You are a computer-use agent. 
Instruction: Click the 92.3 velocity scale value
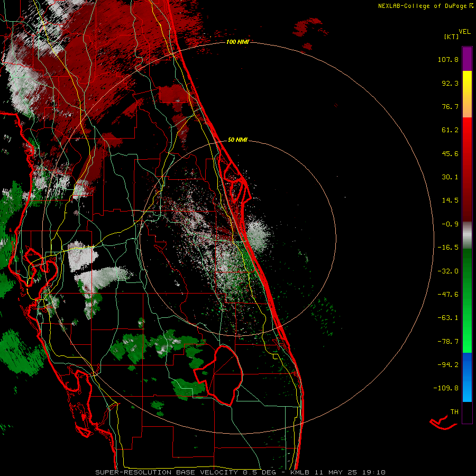pyautogui.click(x=450, y=83)
